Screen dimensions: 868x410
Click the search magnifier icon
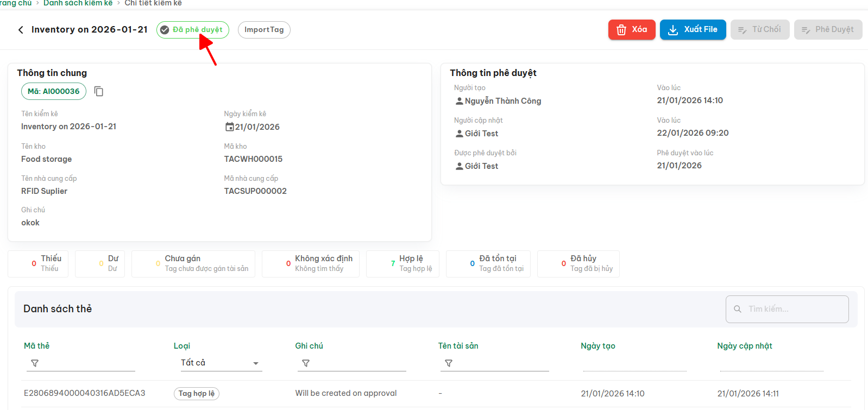pos(738,309)
